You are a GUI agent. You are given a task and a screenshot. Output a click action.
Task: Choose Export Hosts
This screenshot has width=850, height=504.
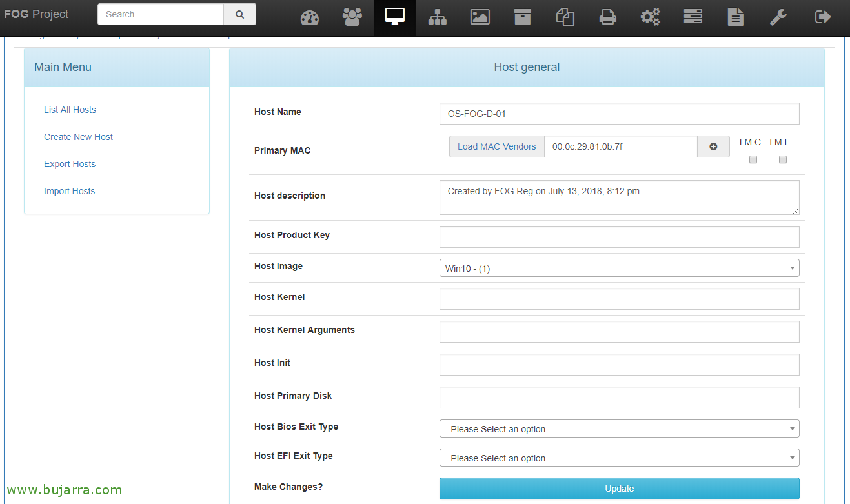(70, 164)
